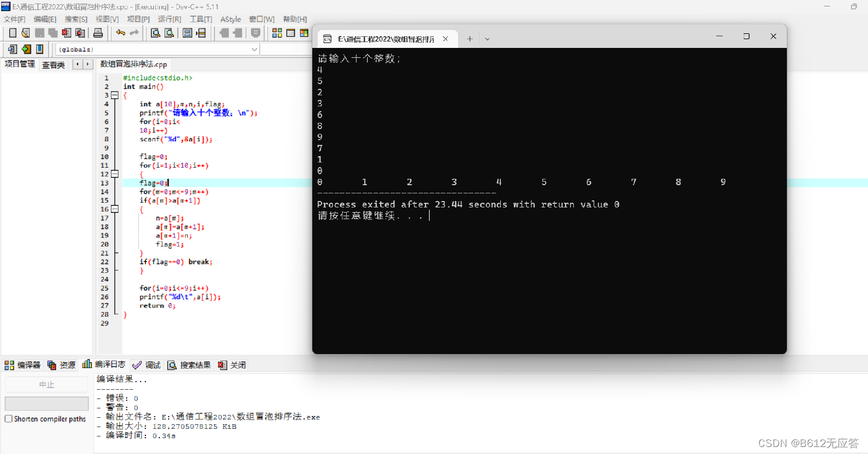Collapse the code fold at line 3
Screen dimensions: 868x454
click(114, 95)
